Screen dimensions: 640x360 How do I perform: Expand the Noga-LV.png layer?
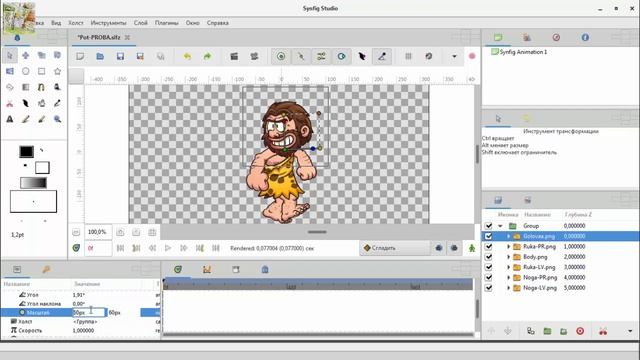click(509, 288)
